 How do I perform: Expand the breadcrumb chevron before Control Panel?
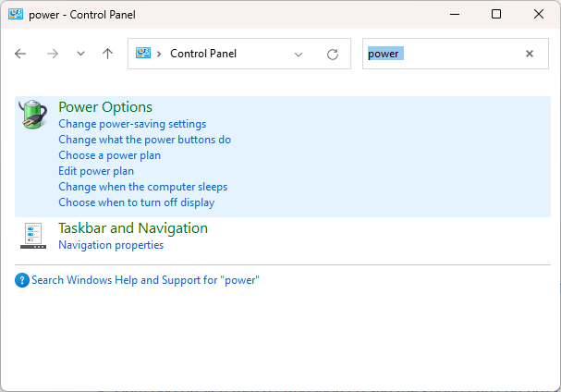point(160,54)
